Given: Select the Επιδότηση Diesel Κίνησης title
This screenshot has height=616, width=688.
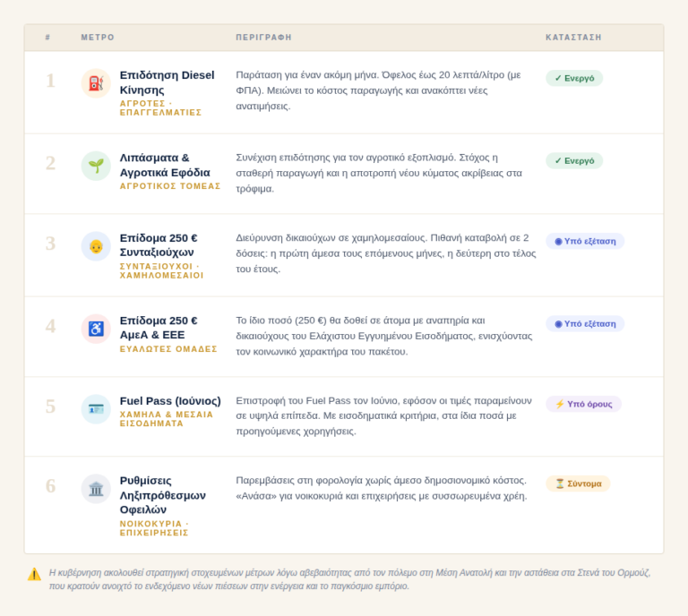Looking at the screenshot, I should [167, 81].
